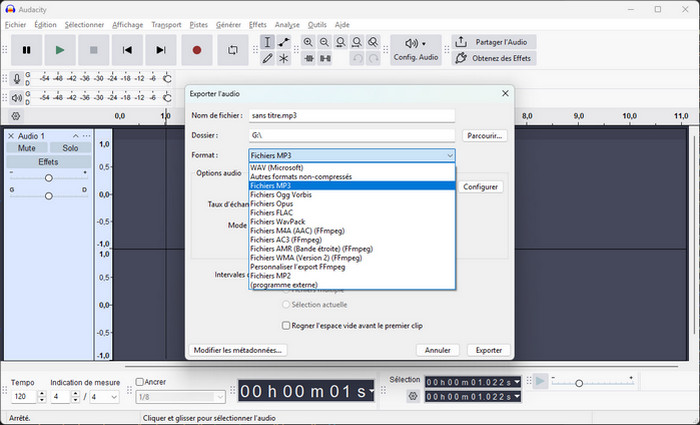Toggle the Ancrer checkbox

pyautogui.click(x=139, y=382)
